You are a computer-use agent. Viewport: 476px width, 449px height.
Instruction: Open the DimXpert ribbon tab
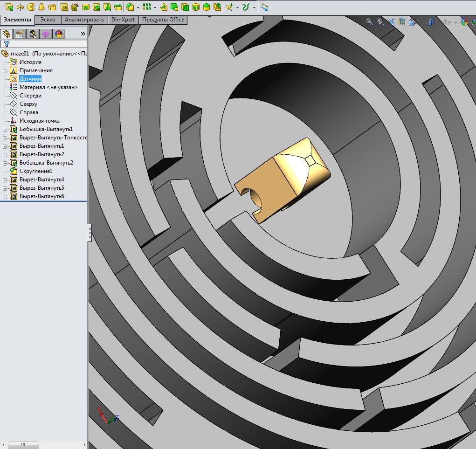(x=124, y=20)
